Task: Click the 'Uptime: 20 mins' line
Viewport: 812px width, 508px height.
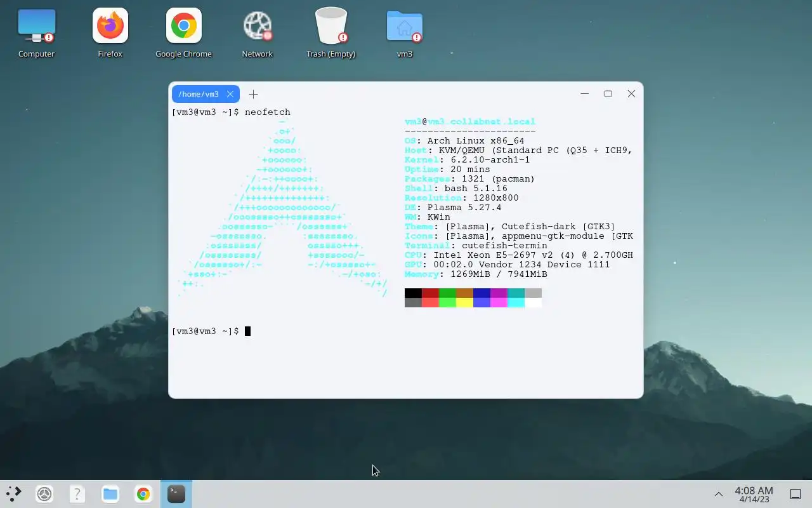Action: pos(447,170)
